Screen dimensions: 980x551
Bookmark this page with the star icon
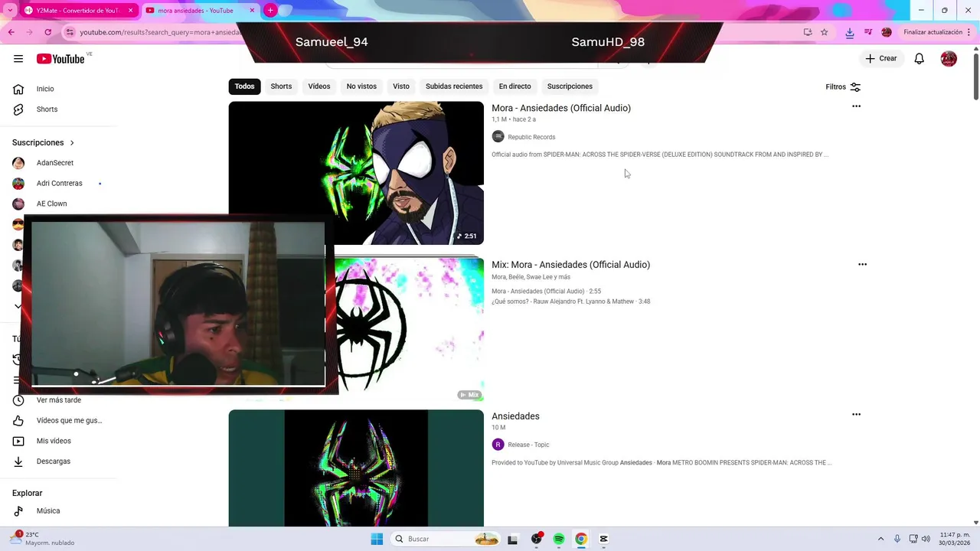pos(825,32)
